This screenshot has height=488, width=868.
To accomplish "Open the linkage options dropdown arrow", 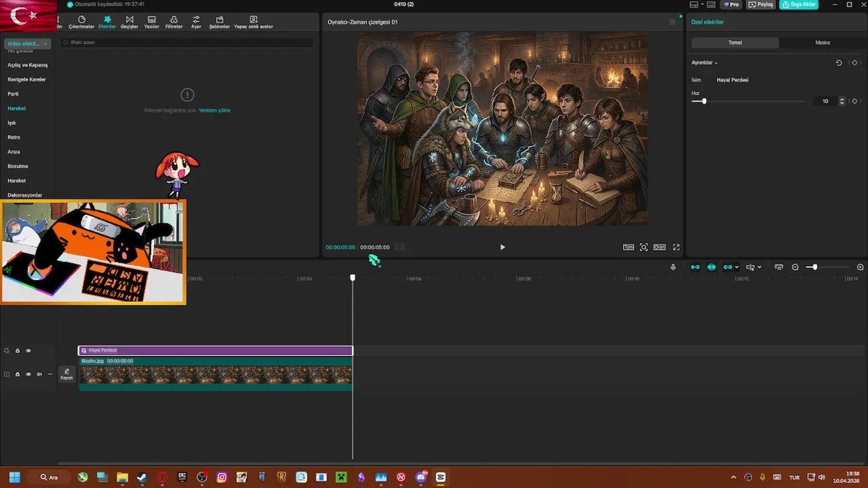I will coord(736,267).
